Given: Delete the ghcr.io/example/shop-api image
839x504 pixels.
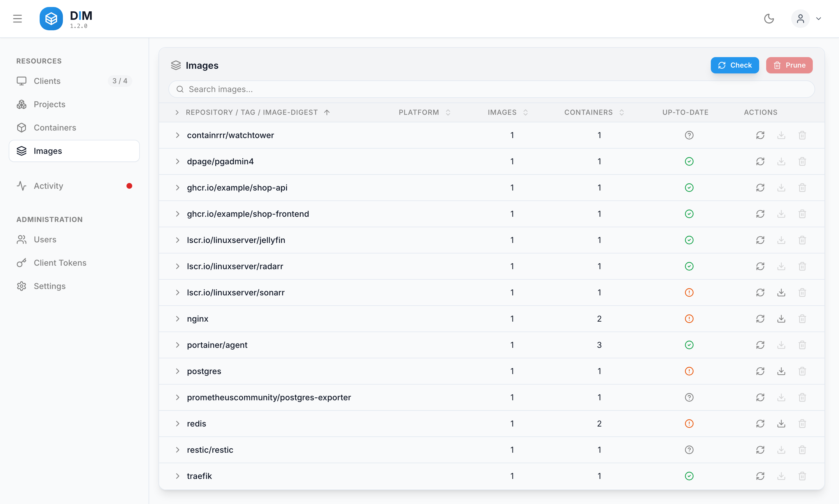Looking at the screenshot, I should pos(802,188).
